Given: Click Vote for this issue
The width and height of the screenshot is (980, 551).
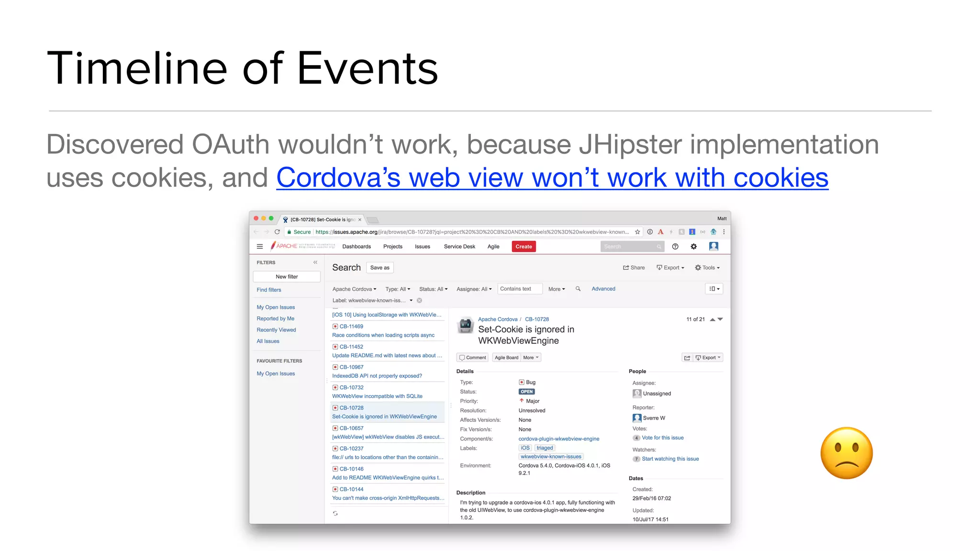Looking at the screenshot, I should click(x=663, y=438).
